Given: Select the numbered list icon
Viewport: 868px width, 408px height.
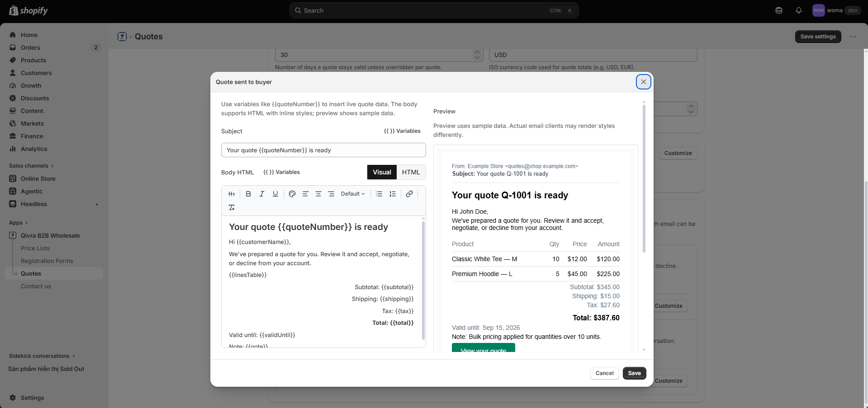Looking at the screenshot, I should point(393,194).
